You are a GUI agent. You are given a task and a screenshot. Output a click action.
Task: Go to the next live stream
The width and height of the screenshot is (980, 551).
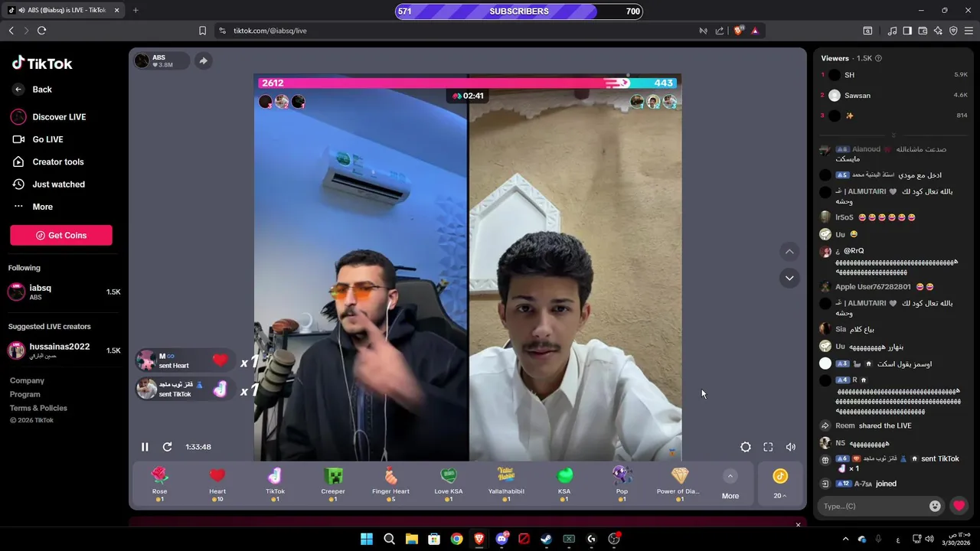click(789, 278)
